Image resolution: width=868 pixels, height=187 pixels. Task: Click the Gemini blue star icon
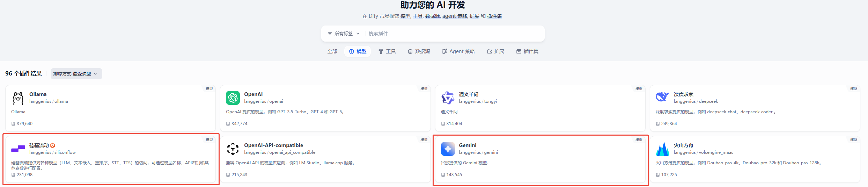pyautogui.click(x=448, y=149)
